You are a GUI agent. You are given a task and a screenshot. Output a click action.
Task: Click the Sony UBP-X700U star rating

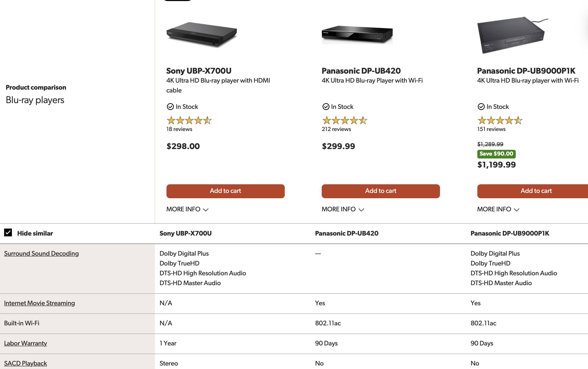click(189, 121)
